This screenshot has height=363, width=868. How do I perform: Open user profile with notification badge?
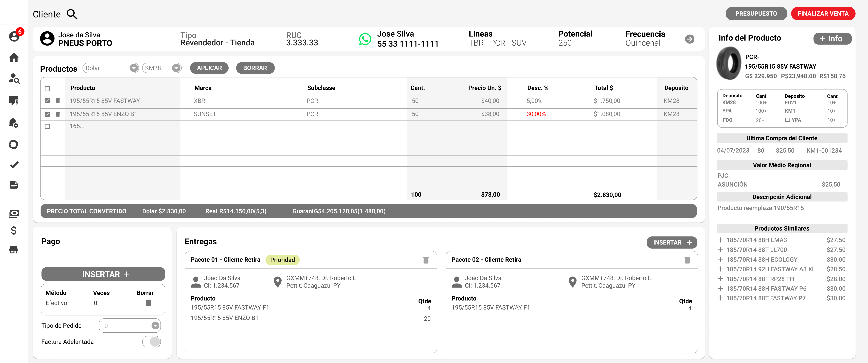pyautogui.click(x=14, y=36)
